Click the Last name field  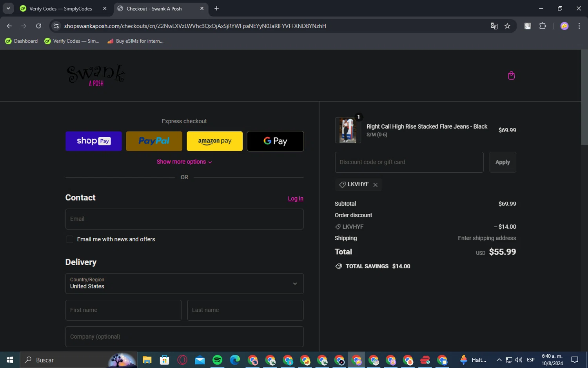[245, 310]
